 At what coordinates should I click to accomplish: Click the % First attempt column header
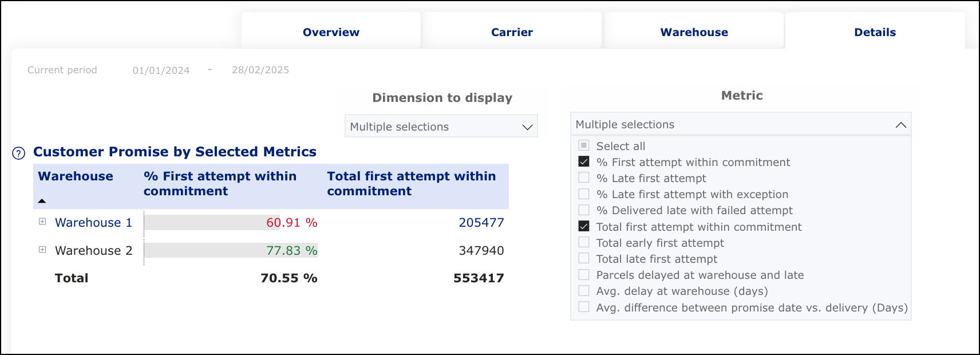point(220,183)
